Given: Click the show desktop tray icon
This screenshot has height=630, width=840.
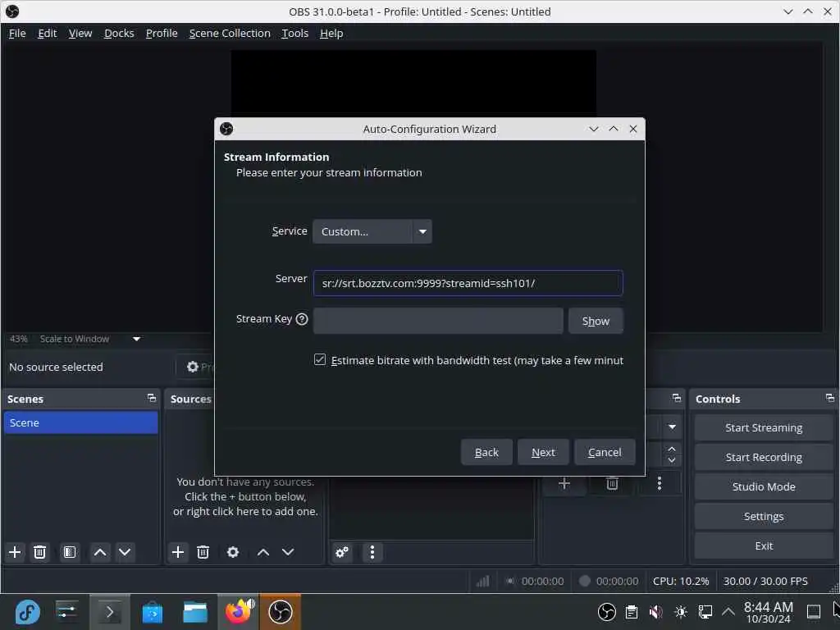Looking at the screenshot, I should [813, 611].
